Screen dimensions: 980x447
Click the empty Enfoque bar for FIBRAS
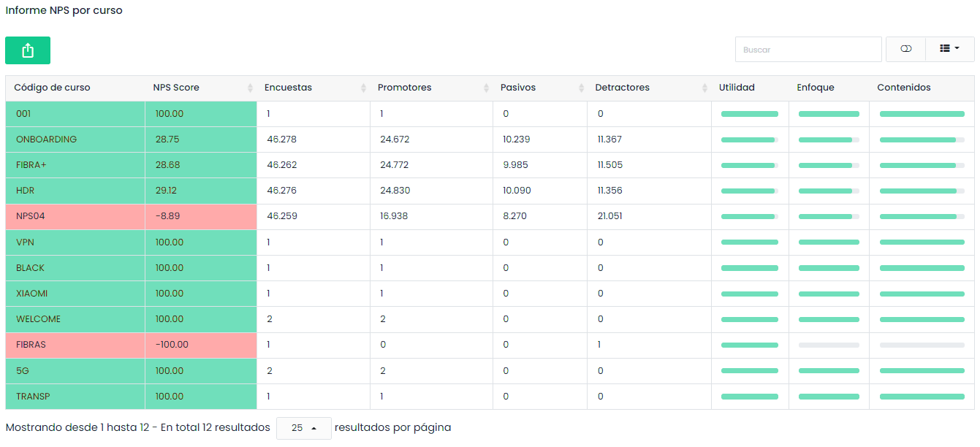pyautogui.click(x=828, y=345)
